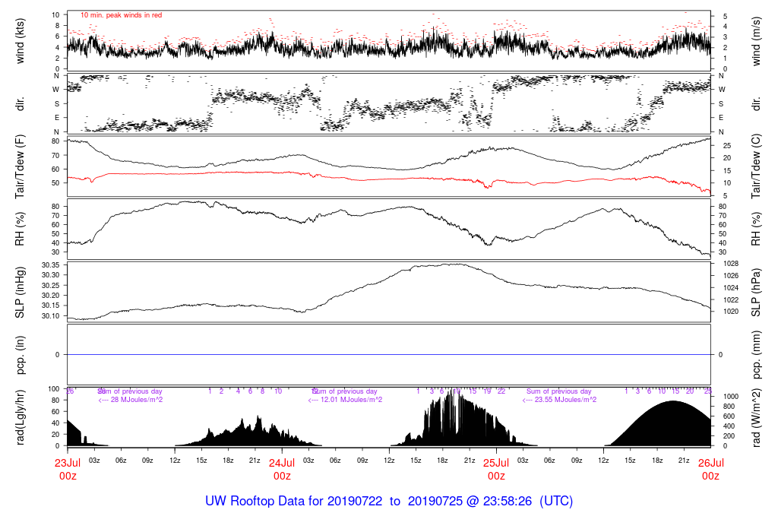
Task: Click the '25Jul 00z' date label
Action: [x=496, y=470]
